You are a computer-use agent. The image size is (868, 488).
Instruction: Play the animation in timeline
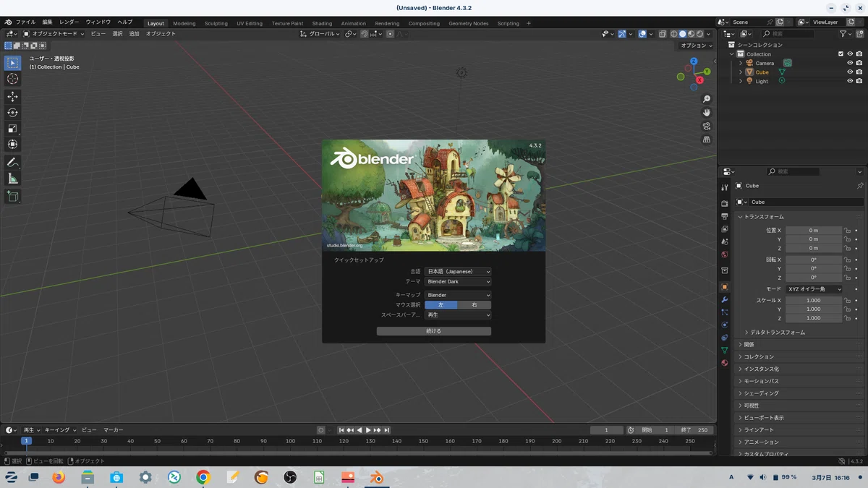tap(368, 430)
